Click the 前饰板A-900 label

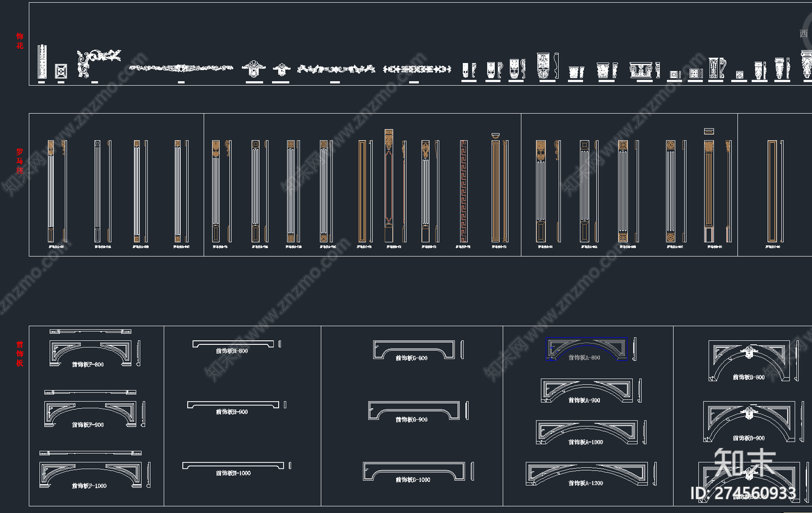[584, 400]
